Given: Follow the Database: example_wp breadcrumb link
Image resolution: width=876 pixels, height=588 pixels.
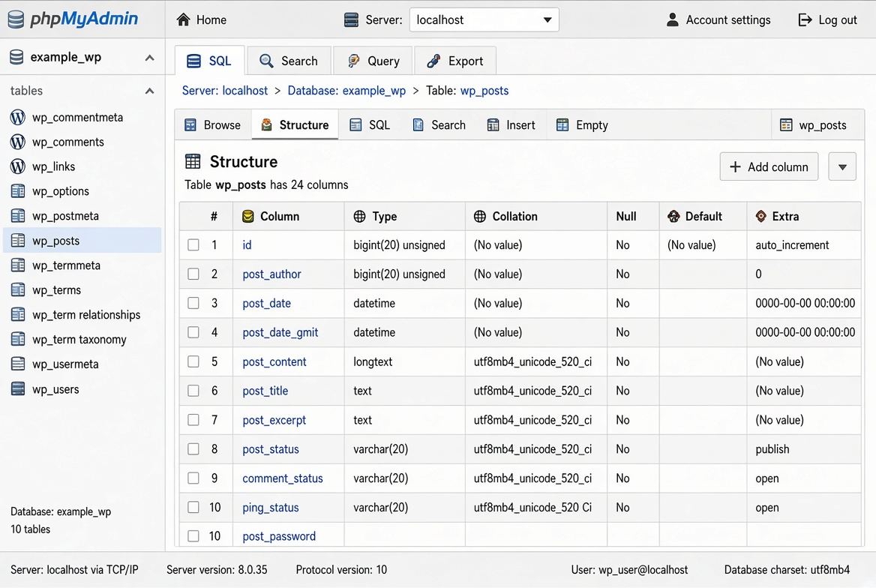Looking at the screenshot, I should (346, 91).
